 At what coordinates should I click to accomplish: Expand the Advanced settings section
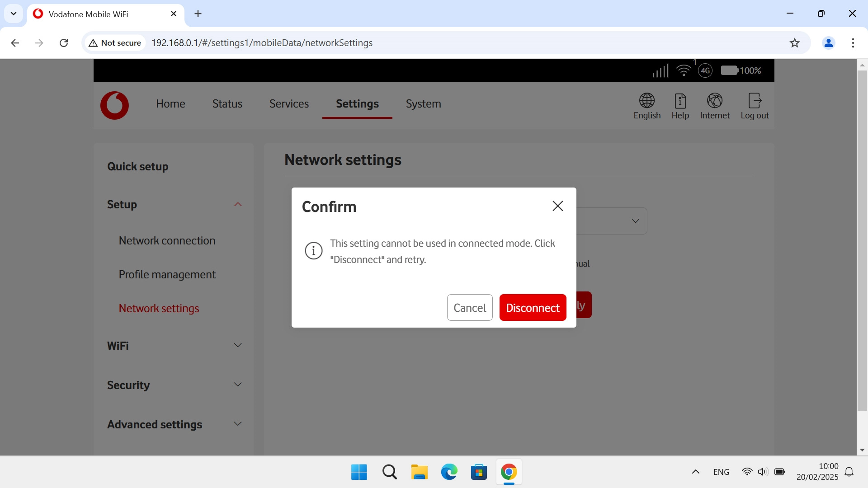pos(238,424)
